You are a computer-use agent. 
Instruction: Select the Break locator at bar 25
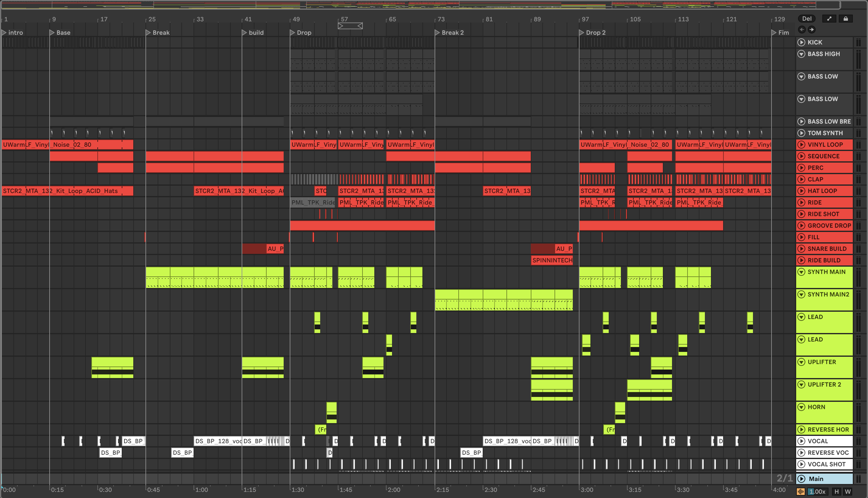(158, 33)
